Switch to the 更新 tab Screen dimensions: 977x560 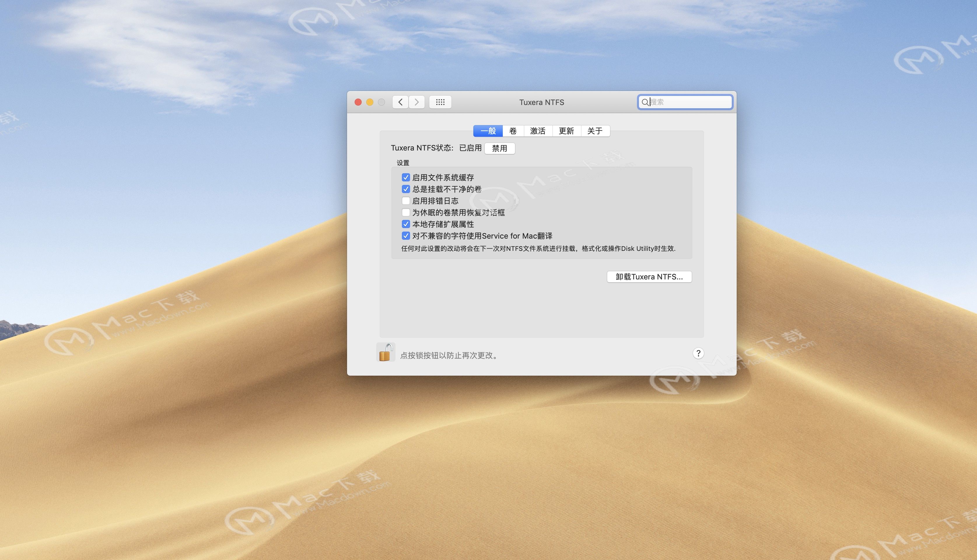(566, 131)
